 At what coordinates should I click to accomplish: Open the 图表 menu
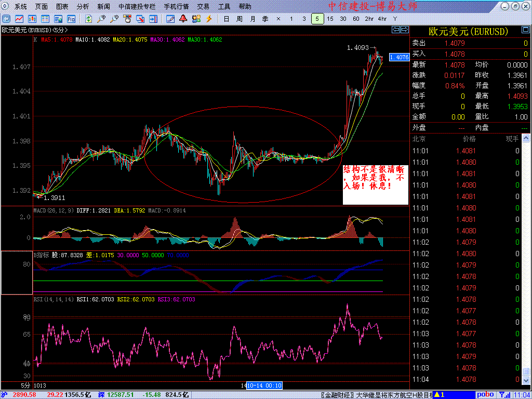[62, 6]
